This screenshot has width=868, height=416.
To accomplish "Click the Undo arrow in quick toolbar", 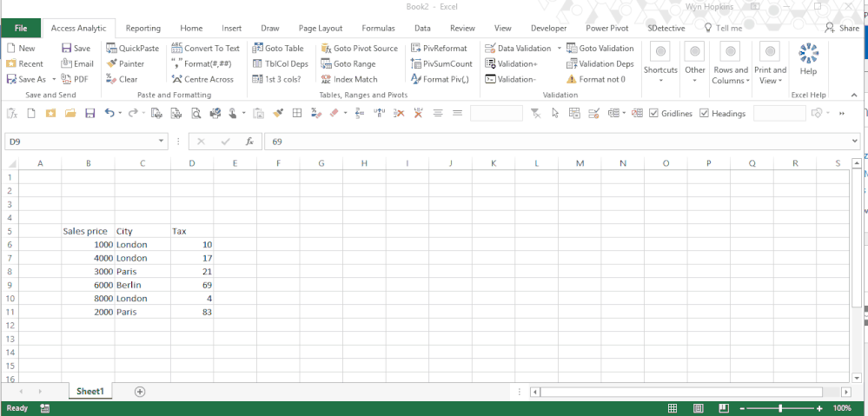I will (109, 114).
